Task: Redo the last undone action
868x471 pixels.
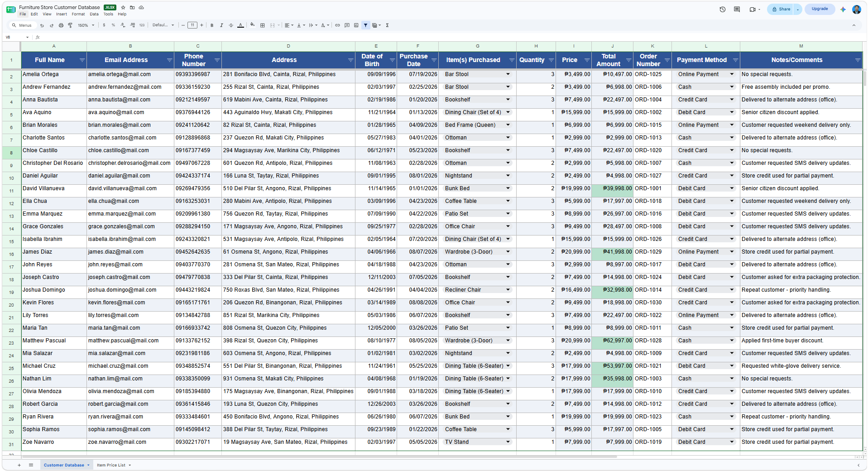Action: (x=52, y=25)
